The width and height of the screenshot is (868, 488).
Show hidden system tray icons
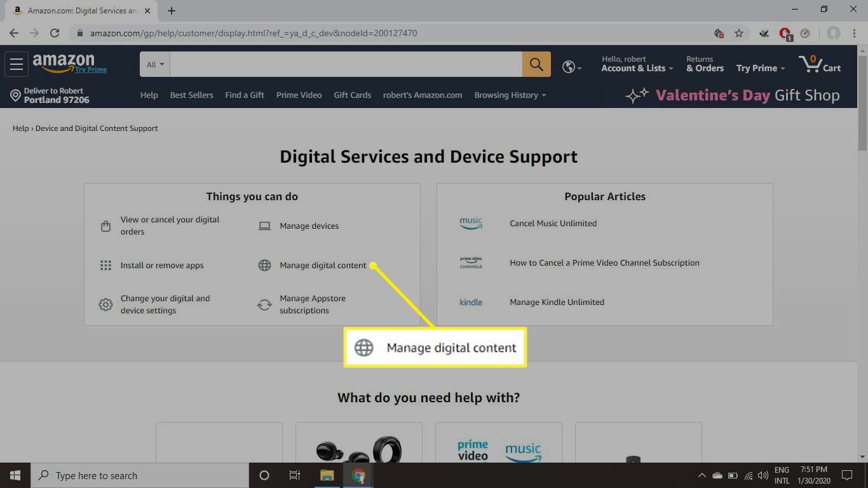click(x=702, y=475)
